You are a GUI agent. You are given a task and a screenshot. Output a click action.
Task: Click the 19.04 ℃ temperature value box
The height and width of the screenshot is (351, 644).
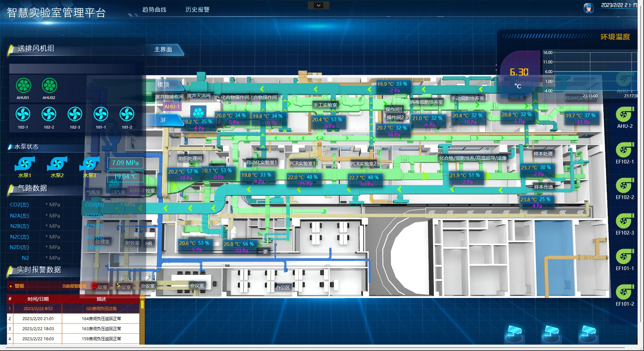point(125,177)
